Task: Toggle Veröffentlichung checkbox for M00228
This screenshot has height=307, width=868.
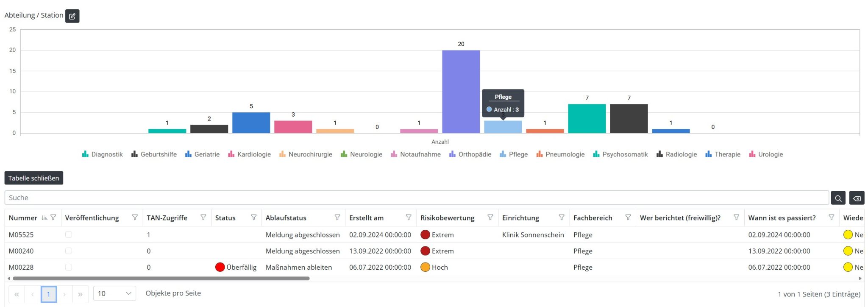Action: 69,267
